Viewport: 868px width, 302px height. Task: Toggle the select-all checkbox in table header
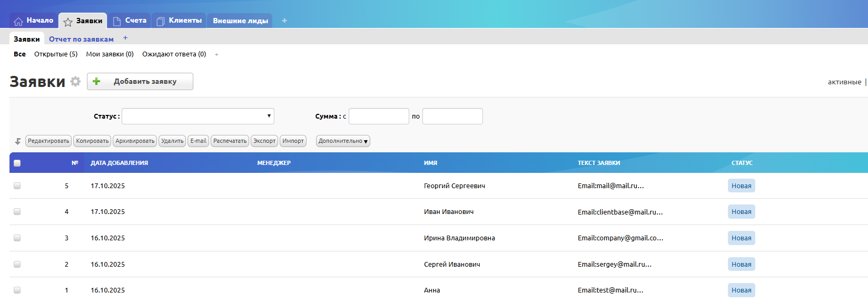click(17, 163)
